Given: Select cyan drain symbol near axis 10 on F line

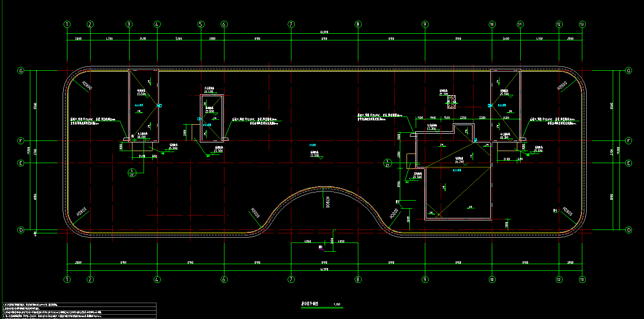Looking at the screenshot, I should click(475, 140).
